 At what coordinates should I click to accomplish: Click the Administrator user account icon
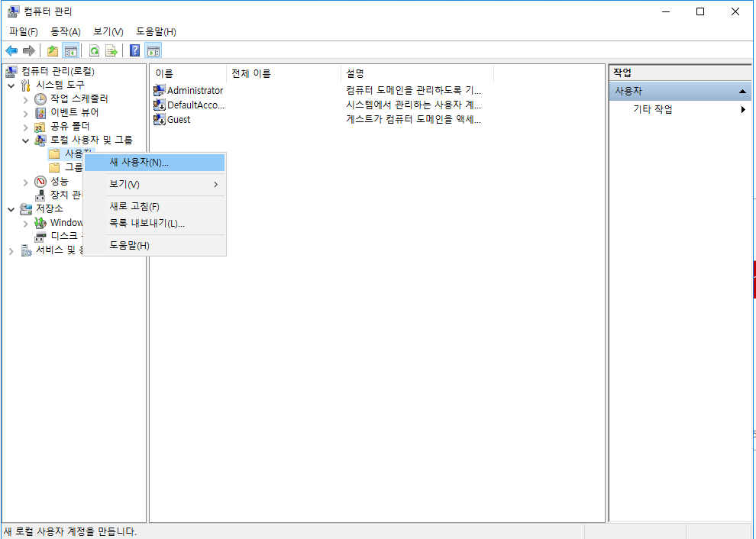point(159,90)
